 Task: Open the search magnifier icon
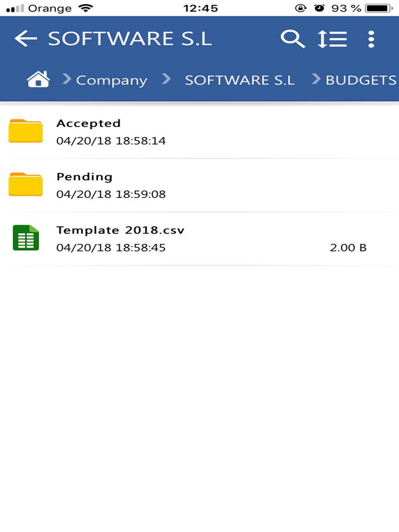(293, 39)
